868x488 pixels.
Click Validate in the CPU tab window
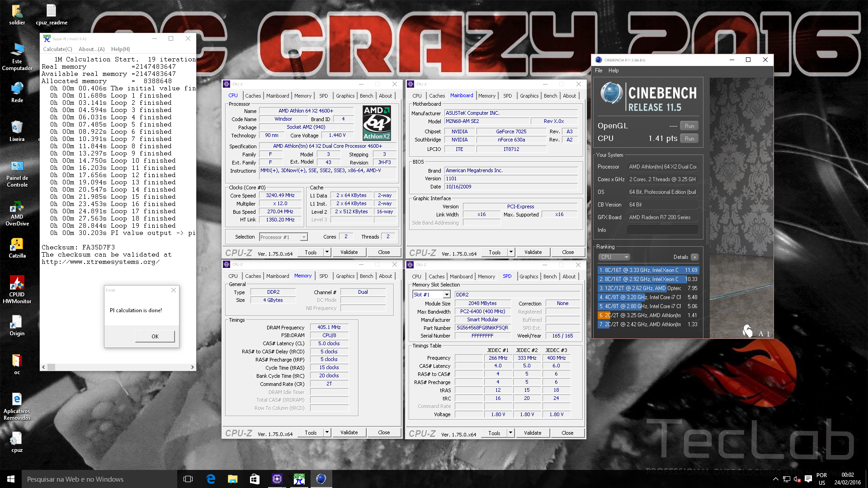click(x=349, y=252)
